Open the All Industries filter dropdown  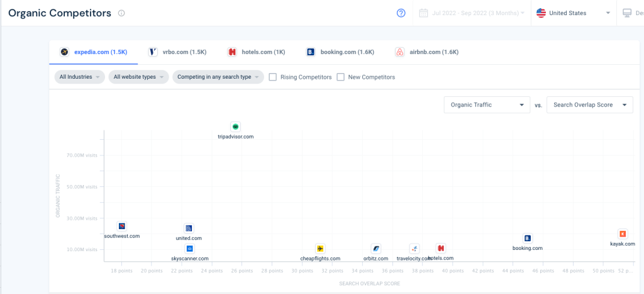(x=80, y=77)
